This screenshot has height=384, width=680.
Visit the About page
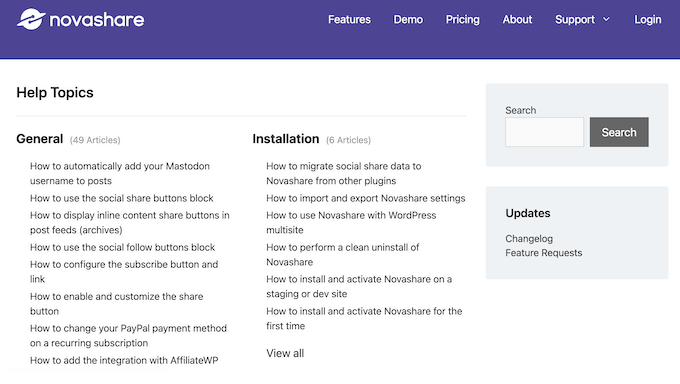point(517,20)
